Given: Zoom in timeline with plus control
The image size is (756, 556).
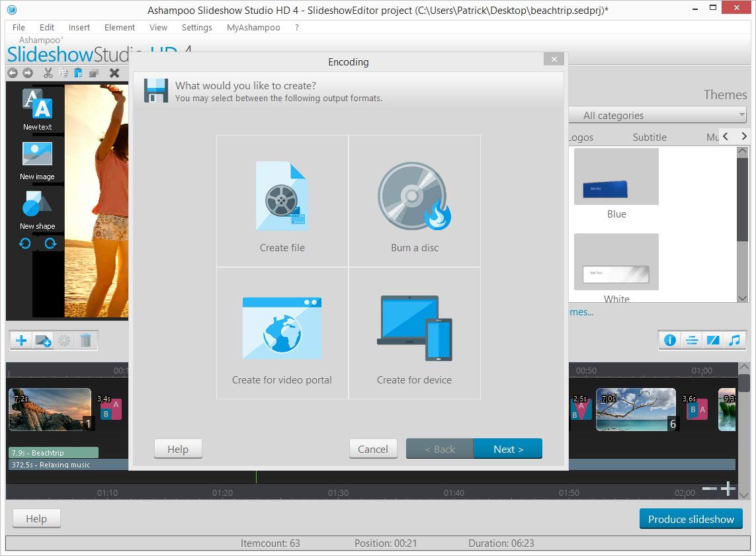Looking at the screenshot, I should tap(728, 489).
